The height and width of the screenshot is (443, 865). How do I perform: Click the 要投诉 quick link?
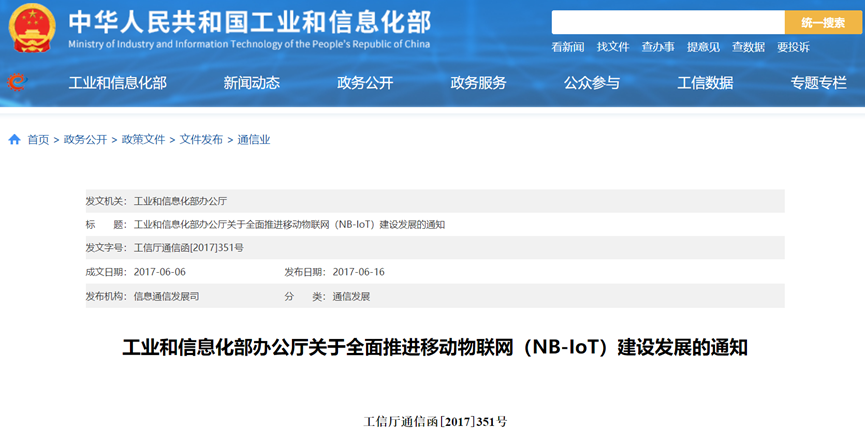(x=793, y=47)
